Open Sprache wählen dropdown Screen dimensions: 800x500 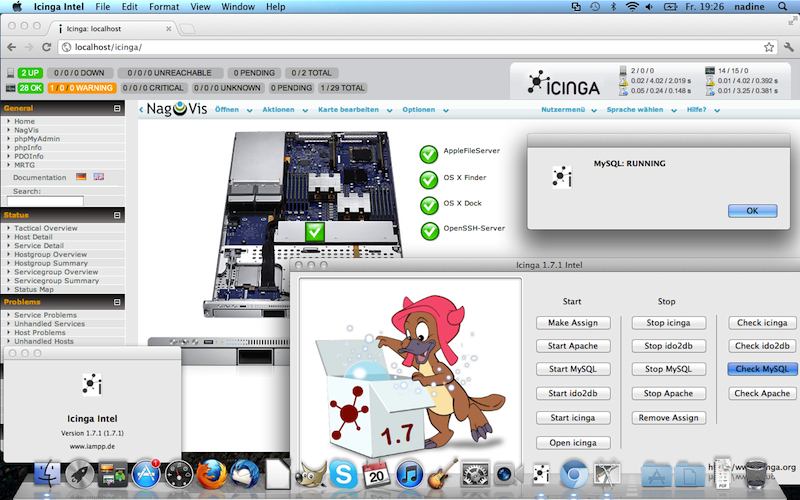pyautogui.click(x=641, y=110)
